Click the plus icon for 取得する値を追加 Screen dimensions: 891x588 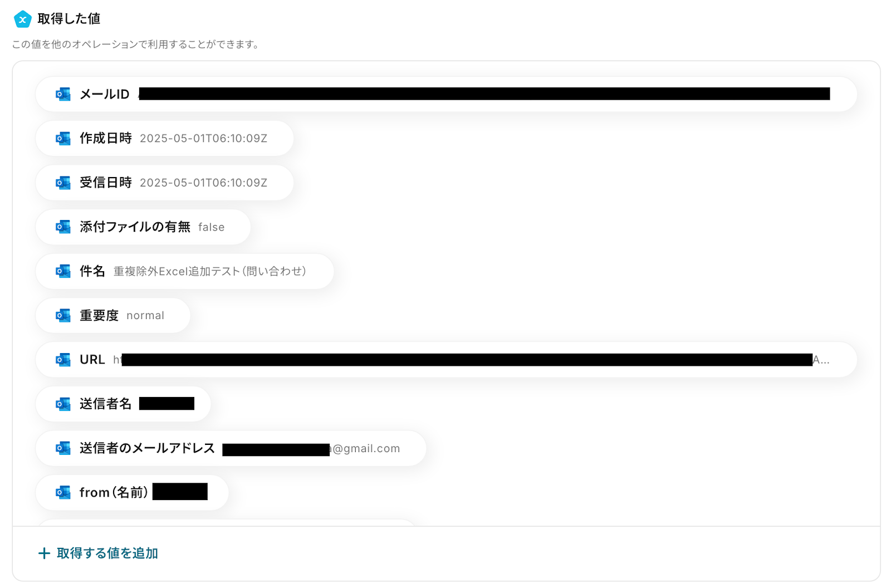(44, 553)
